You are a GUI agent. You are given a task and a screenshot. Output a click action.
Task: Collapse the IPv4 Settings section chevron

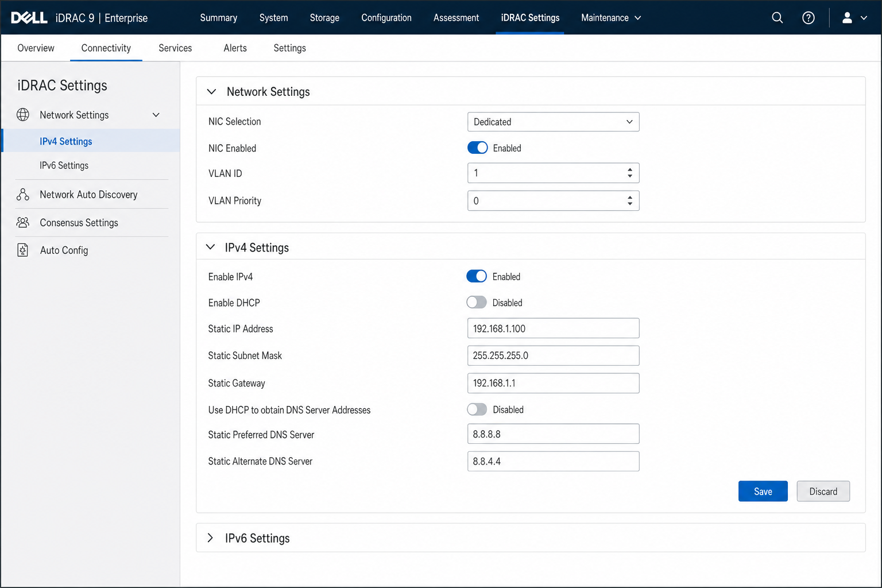(211, 247)
